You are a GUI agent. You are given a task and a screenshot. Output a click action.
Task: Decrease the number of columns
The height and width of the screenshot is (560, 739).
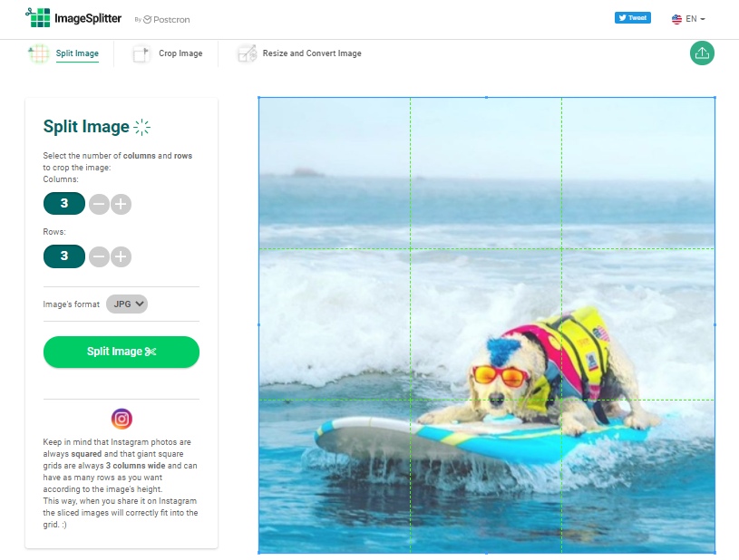point(99,204)
